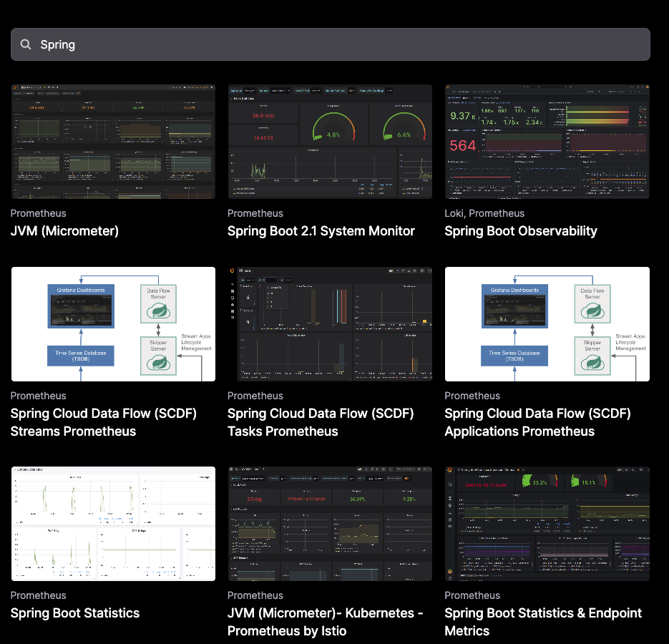Open JVM Micrometer Kubernetes Istio thumbnail
The image size is (669, 644).
330,524
